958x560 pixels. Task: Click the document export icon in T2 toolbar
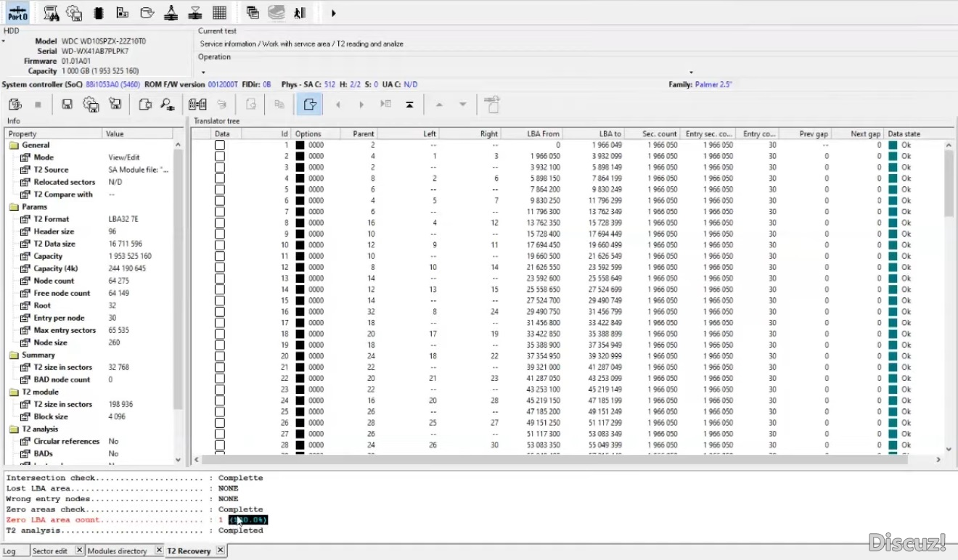click(144, 104)
